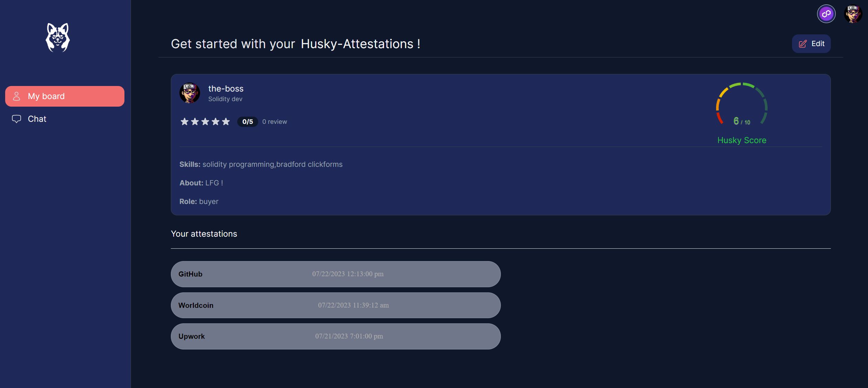The width and height of the screenshot is (868, 388).
Task: Select the Worldcoin attestation entry
Action: 336,305
